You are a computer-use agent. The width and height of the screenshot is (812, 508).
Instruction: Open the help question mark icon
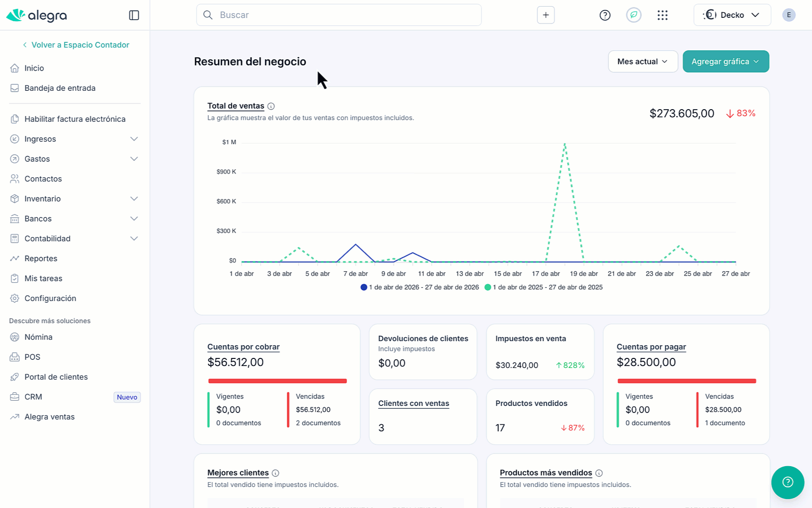[605, 15]
